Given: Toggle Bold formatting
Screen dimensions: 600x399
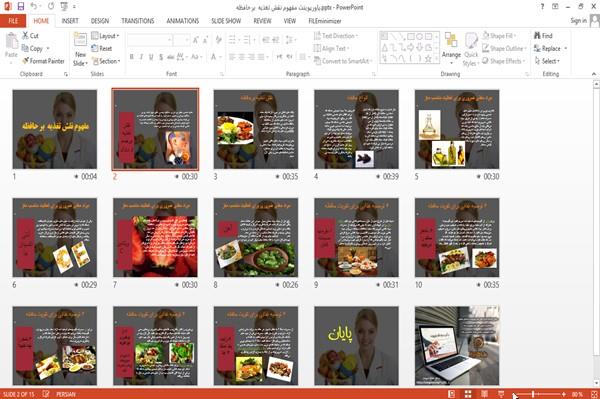Looking at the screenshot, I should (x=132, y=57).
